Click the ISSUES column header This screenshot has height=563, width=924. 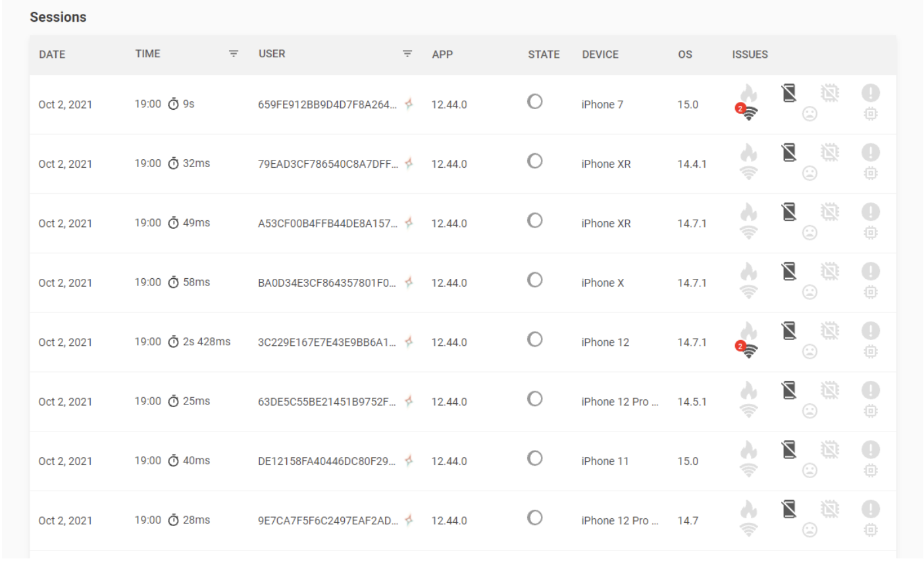[x=750, y=55]
